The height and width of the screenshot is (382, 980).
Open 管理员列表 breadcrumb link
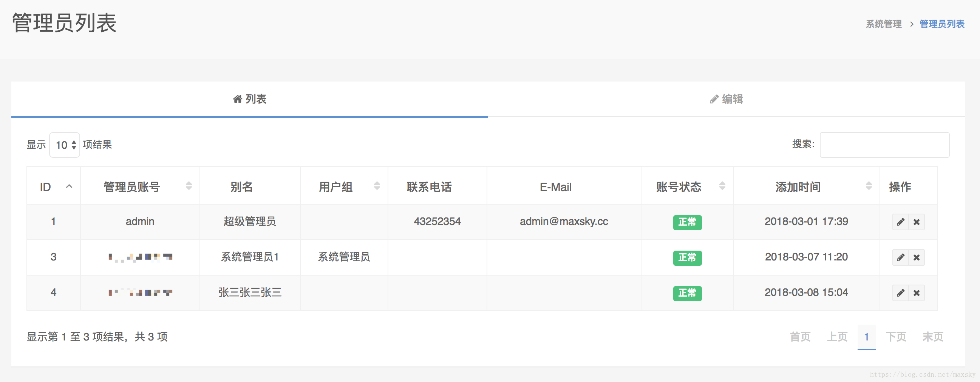[x=942, y=24]
